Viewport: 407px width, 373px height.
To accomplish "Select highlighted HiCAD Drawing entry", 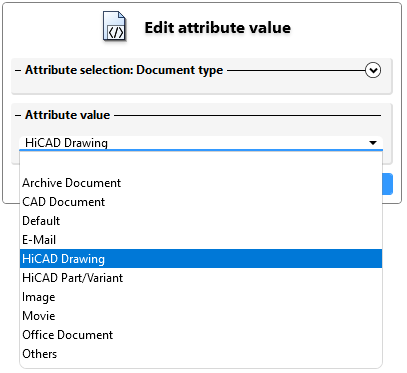I will point(201,259).
